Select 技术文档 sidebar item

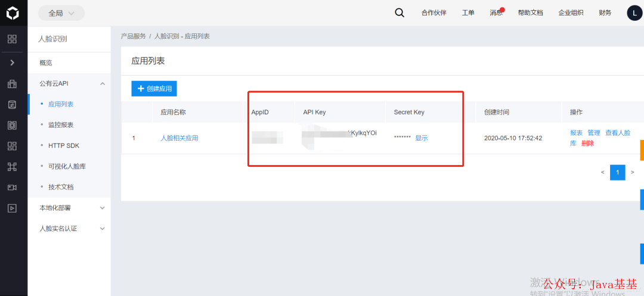coord(61,187)
